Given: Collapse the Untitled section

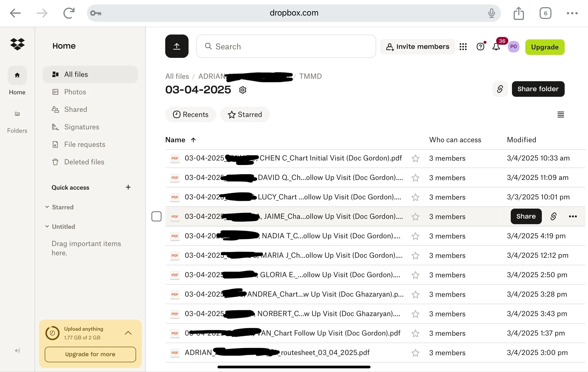Looking at the screenshot, I should [47, 226].
